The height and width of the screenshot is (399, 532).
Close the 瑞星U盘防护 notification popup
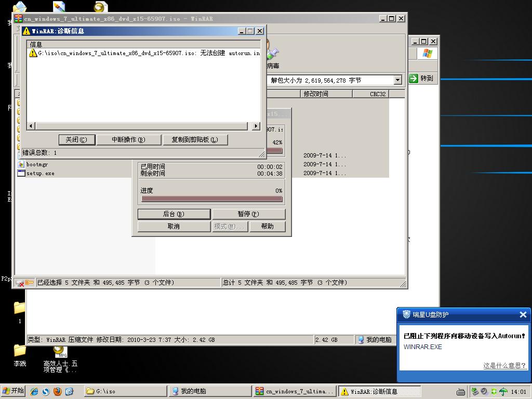coord(523,315)
